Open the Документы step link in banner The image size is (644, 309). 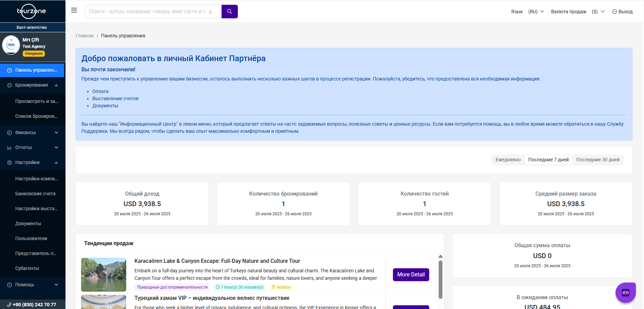pyautogui.click(x=105, y=106)
